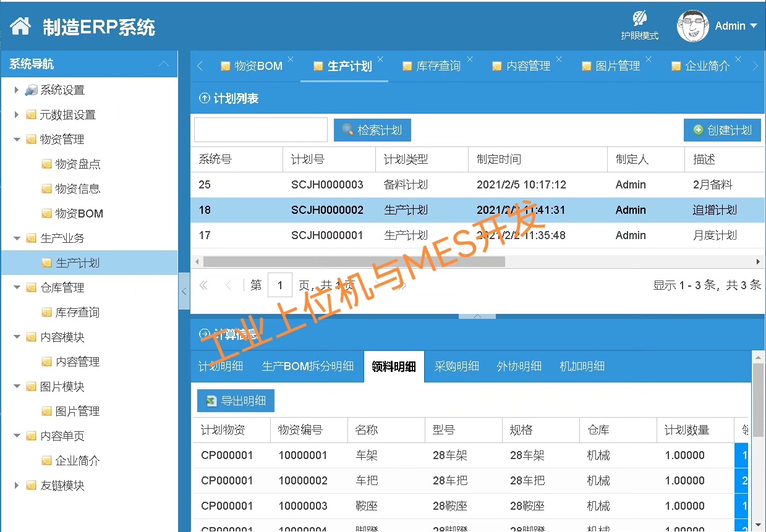Collapse the 计划列表 panel via its icon
Viewport: 766px width, 532px height.
pyautogui.click(x=204, y=98)
